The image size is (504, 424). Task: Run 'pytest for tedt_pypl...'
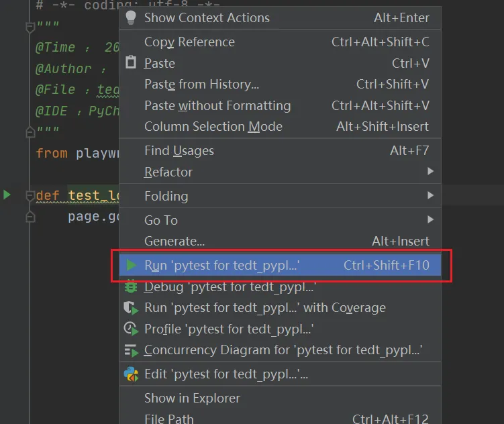point(280,265)
